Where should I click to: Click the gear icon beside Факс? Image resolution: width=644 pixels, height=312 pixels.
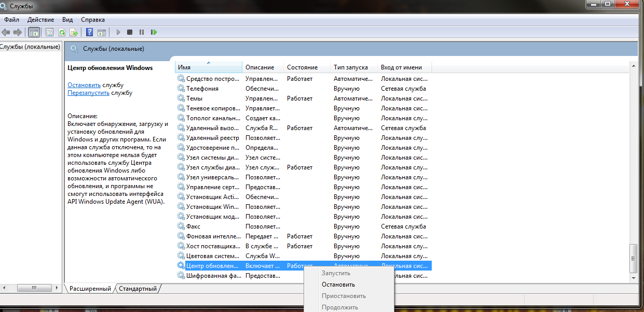pos(181,226)
